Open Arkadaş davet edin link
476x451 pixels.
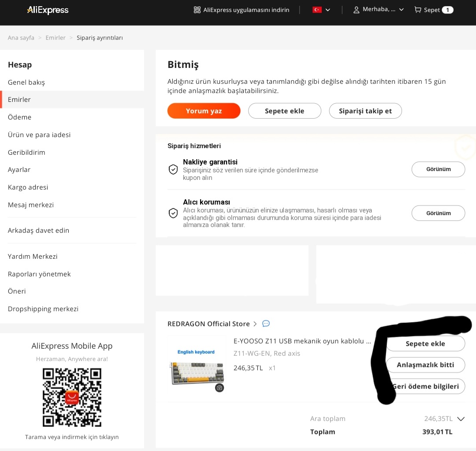coord(38,230)
